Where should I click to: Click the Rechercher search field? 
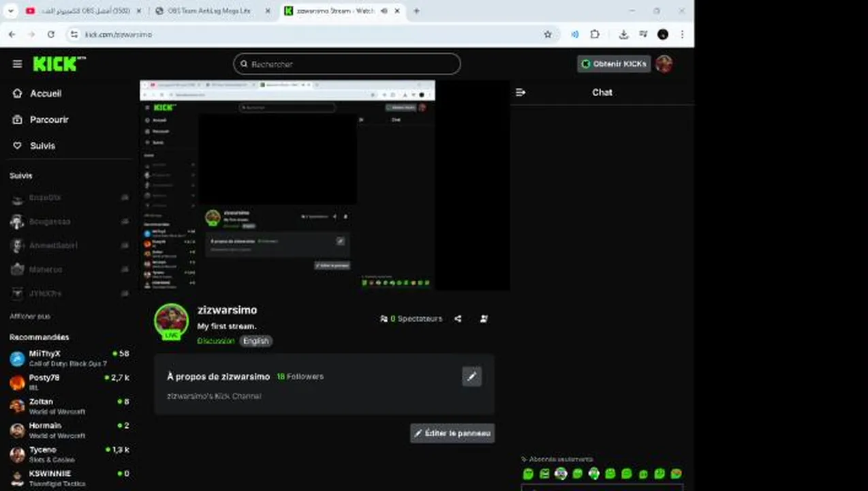[x=347, y=64]
